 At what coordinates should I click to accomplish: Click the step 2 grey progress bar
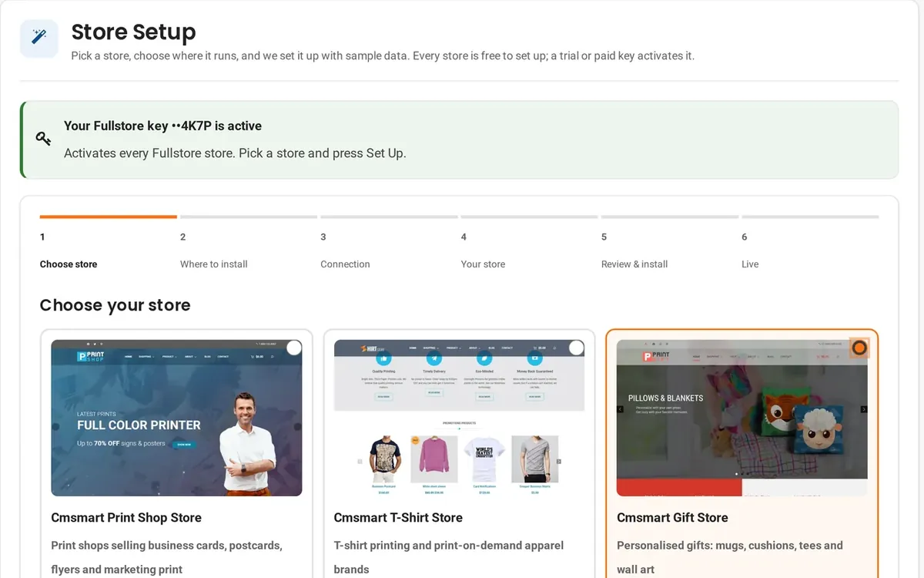[249, 217]
